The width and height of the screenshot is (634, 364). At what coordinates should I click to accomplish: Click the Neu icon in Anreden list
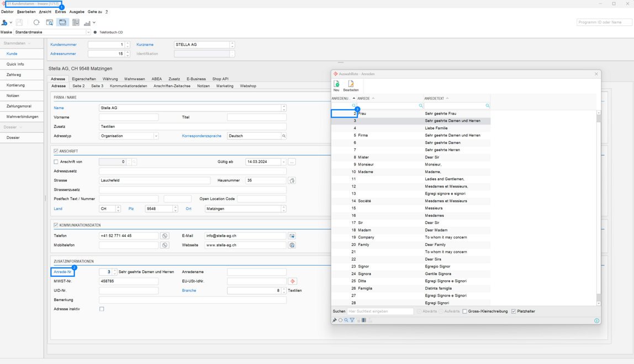click(336, 84)
